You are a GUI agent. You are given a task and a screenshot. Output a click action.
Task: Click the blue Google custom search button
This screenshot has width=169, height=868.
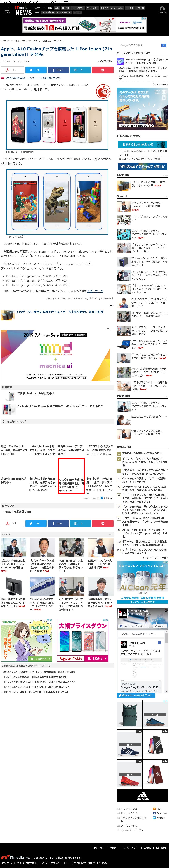[x=164, y=45]
